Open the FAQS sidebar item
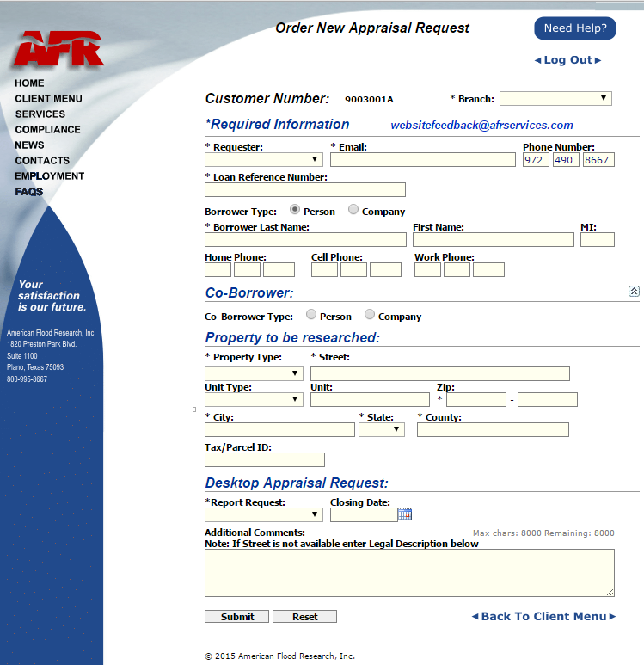 (28, 192)
